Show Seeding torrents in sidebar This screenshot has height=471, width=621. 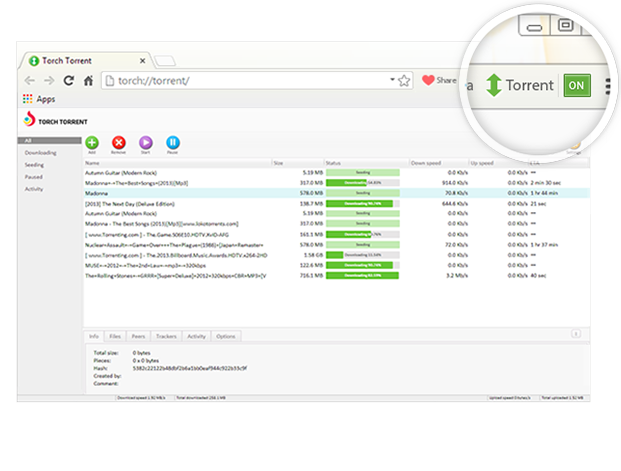34,165
